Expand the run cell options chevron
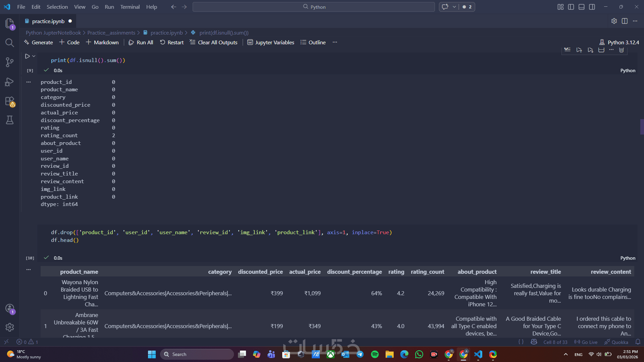 pyautogui.click(x=34, y=56)
